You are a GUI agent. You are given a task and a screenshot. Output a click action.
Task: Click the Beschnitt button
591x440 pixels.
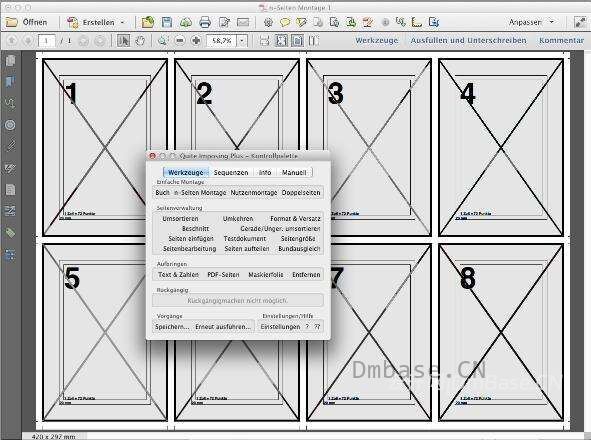pyautogui.click(x=195, y=229)
